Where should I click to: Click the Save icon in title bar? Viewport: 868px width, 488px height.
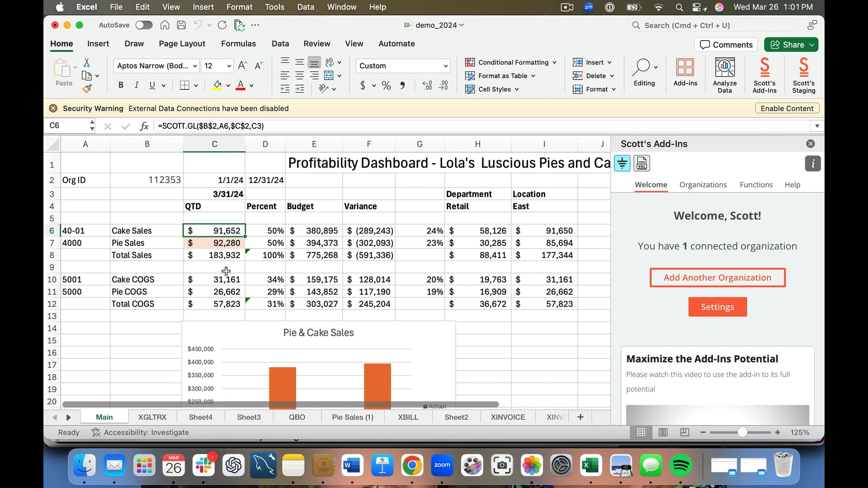pyautogui.click(x=181, y=25)
